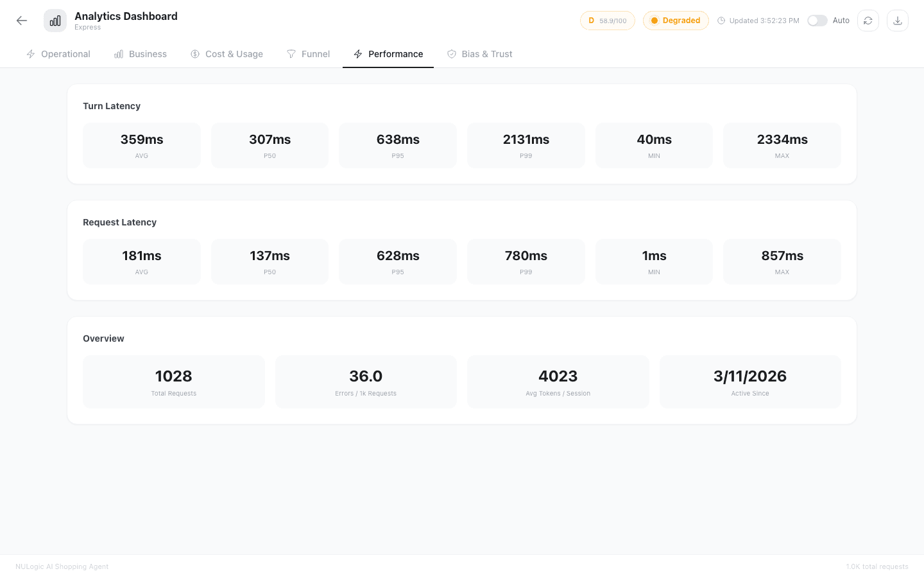Select the Turn Latency P99 2131ms card
The image size is (924, 578).
tap(526, 146)
